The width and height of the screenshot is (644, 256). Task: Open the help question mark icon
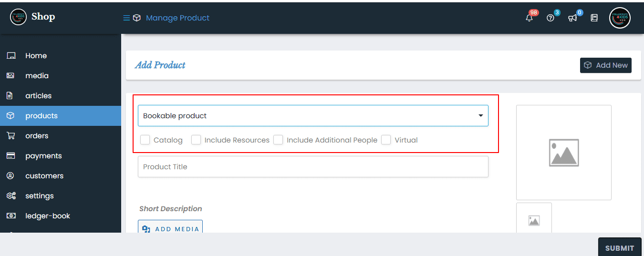[551, 18]
